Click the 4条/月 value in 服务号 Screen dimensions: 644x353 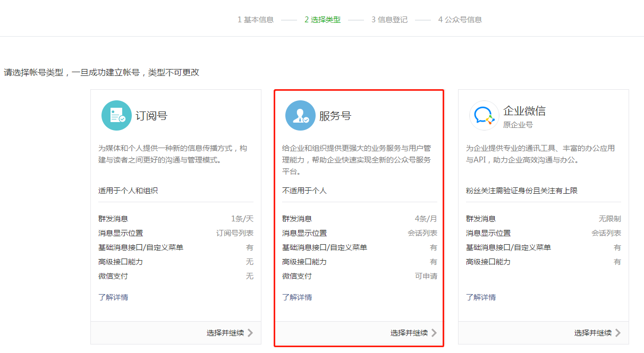tap(426, 219)
